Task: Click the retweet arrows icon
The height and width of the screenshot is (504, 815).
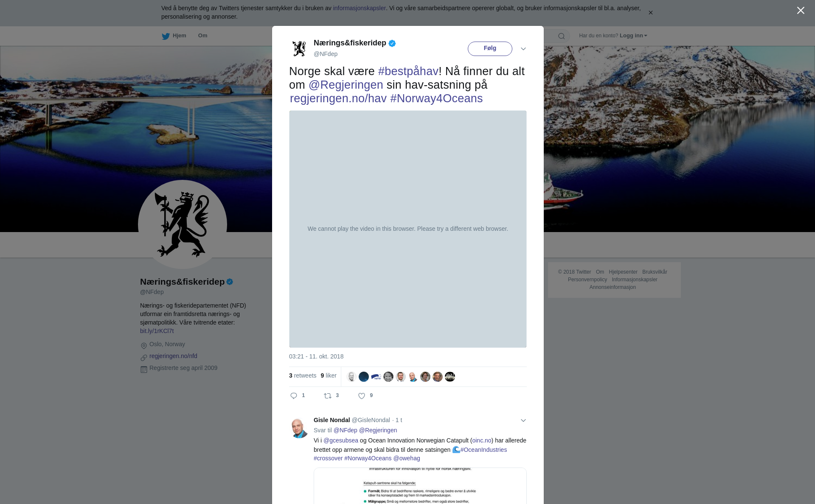Action: pos(328,396)
